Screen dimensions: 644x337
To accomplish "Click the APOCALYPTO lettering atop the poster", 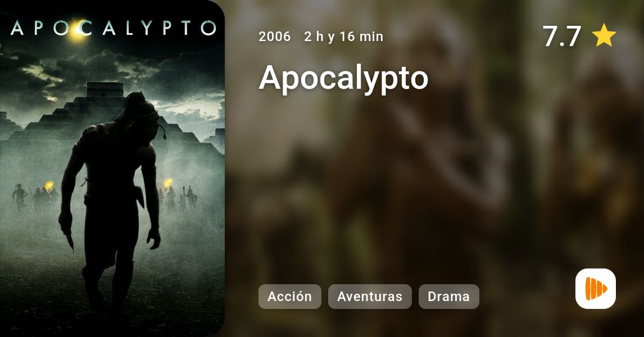I will 114,28.
